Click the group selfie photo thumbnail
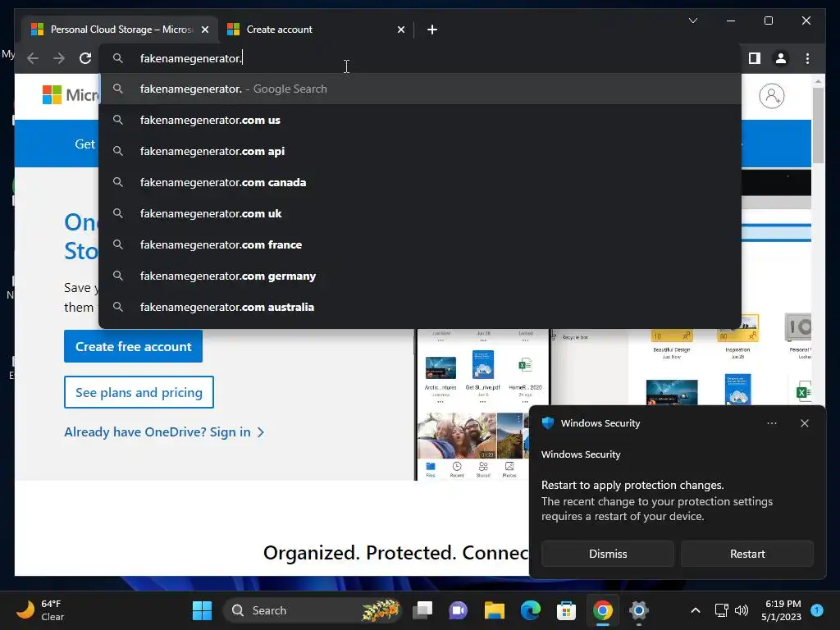 click(x=457, y=435)
